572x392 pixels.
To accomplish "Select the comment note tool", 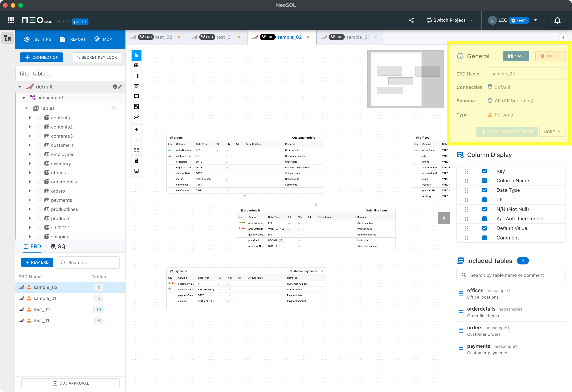I will pos(137,96).
